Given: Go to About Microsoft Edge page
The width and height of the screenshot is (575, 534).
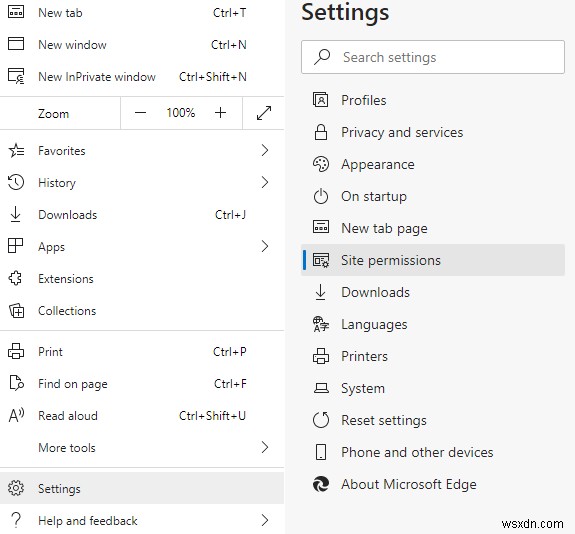Looking at the screenshot, I should (433, 484).
